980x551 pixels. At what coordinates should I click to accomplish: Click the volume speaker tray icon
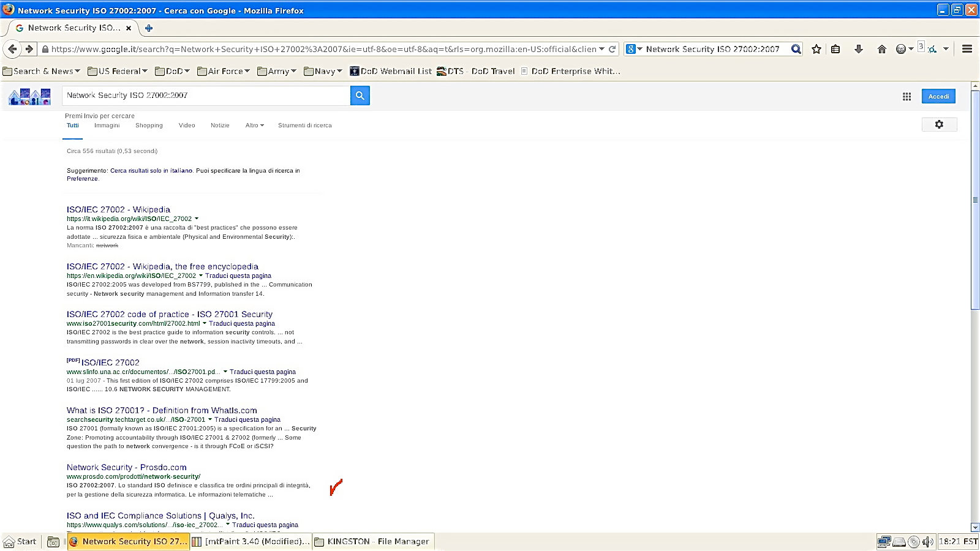(x=927, y=541)
